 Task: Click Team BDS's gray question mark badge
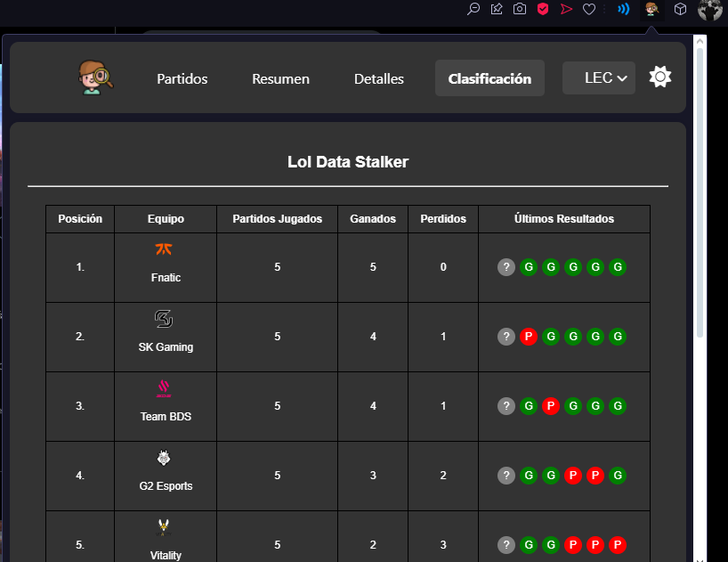click(506, 406)
